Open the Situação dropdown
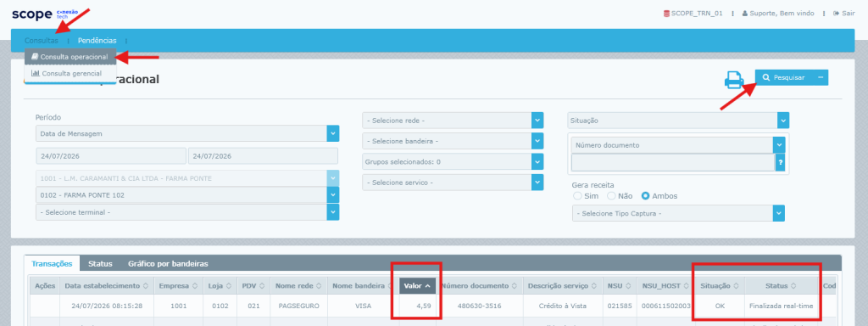 pyautogui.click(x=678, y=121)
